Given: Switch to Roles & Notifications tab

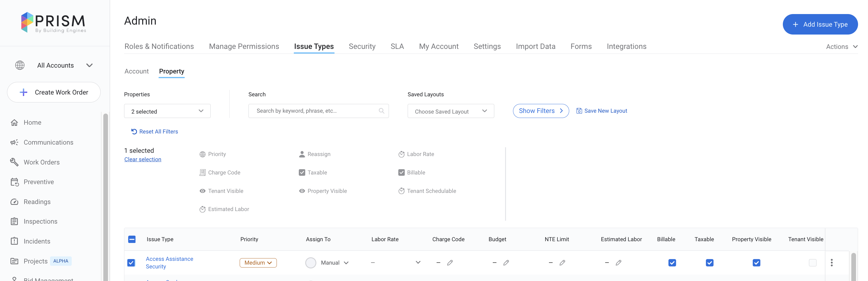Looking at the screenshot, I should coord(159,47).
